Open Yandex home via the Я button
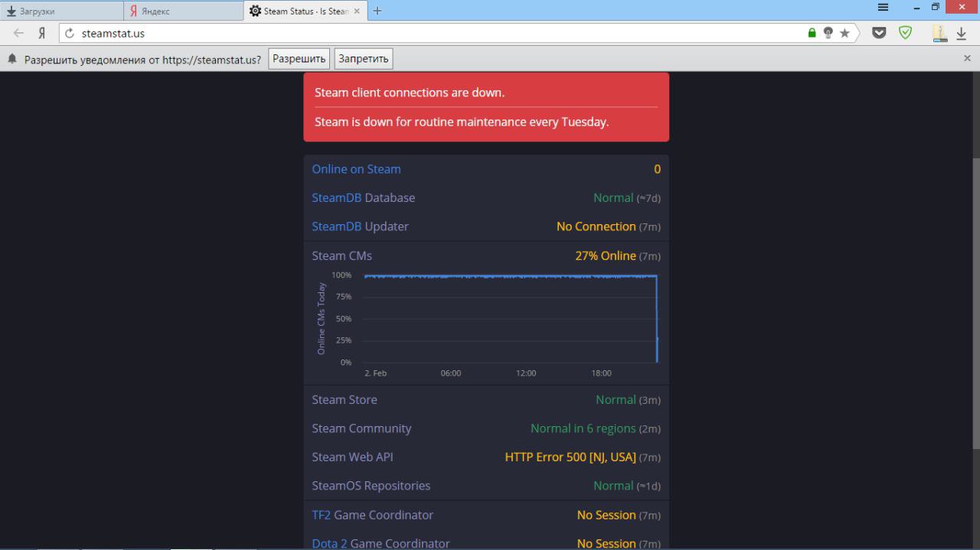 (42, 33)
